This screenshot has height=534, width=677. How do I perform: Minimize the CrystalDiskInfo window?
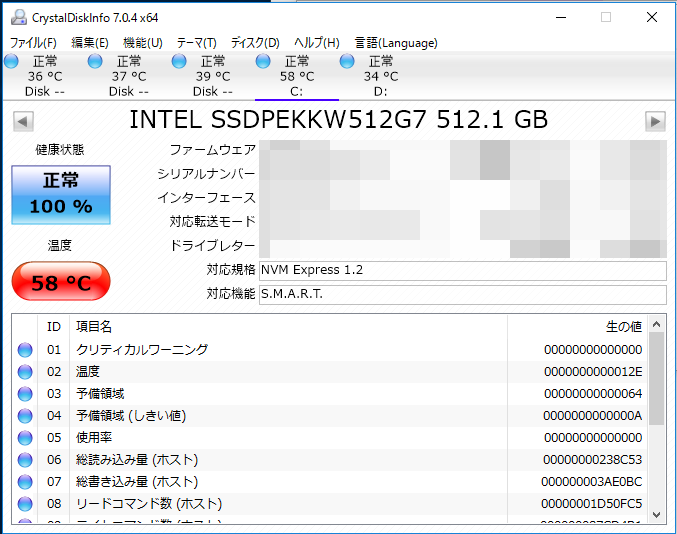coord(561,17)
